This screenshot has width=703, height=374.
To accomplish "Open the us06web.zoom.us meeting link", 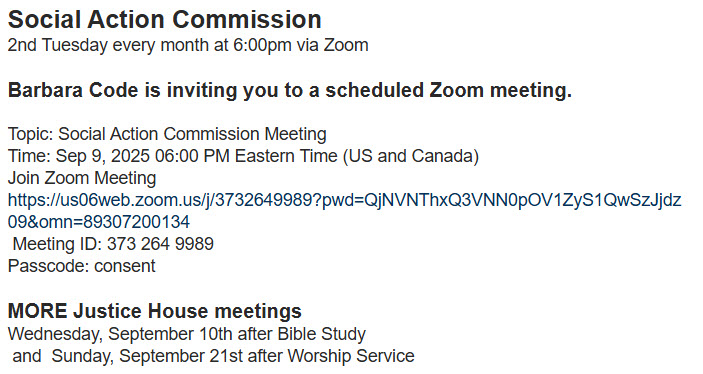I will tap(344, 200).
